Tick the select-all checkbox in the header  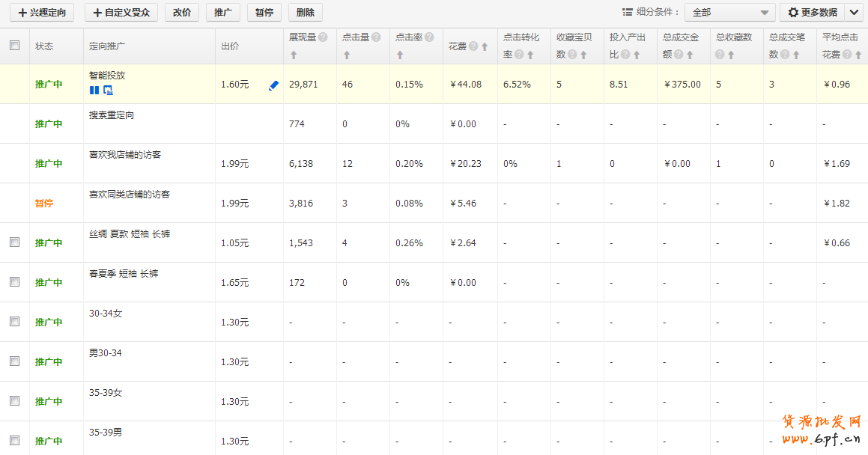pyautogui.click(x=14, y=46)
